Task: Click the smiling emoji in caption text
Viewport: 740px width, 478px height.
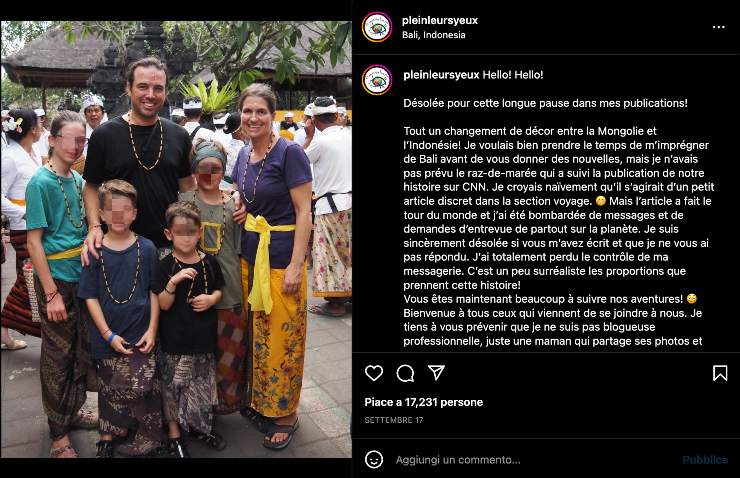Action: pos(600,201)
